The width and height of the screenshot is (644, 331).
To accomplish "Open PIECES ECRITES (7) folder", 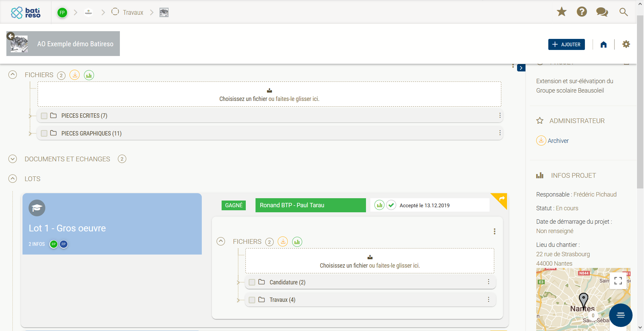I will click(84, 116).
